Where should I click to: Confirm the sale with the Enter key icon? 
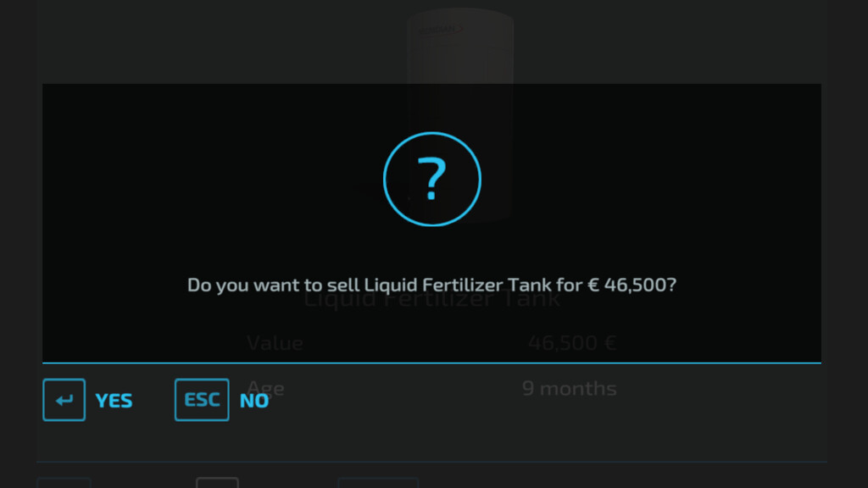tap(64, 400)
